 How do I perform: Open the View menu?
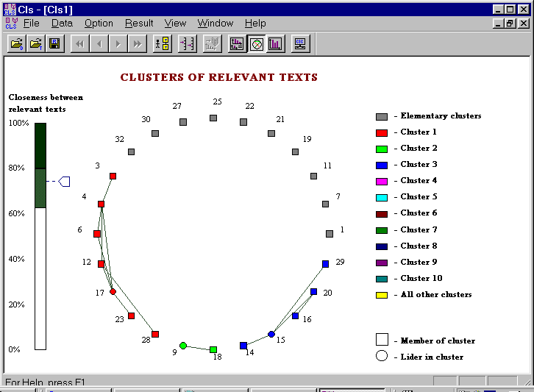point(175,23)
